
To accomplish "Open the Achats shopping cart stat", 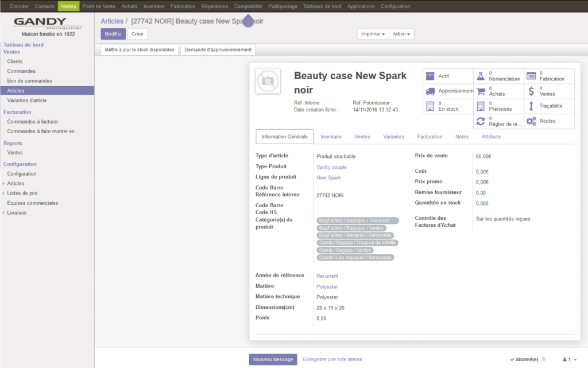I will [x=498, y=91].
